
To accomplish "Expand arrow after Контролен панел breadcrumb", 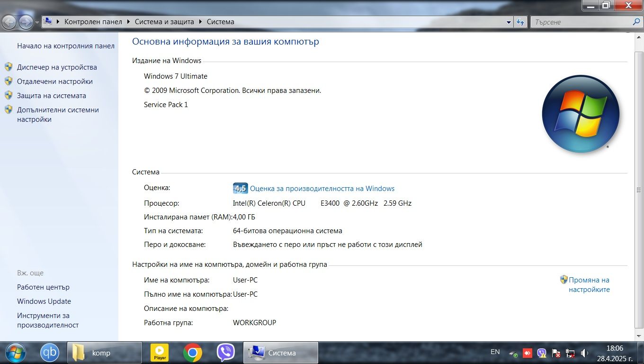I will 128,22.
